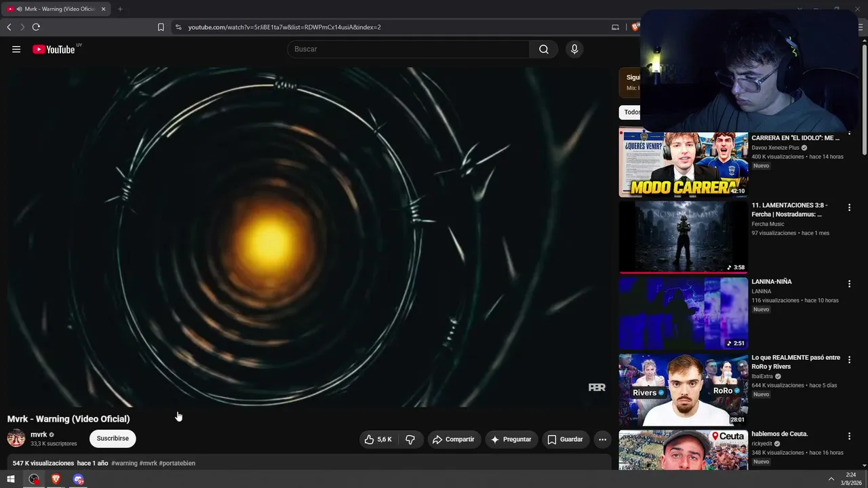Image resolution: width=868 pixels, height=488 pixels.
Task: Open the '11. LAMENTACIONES 3:8' video title
Action: [789, 209]
